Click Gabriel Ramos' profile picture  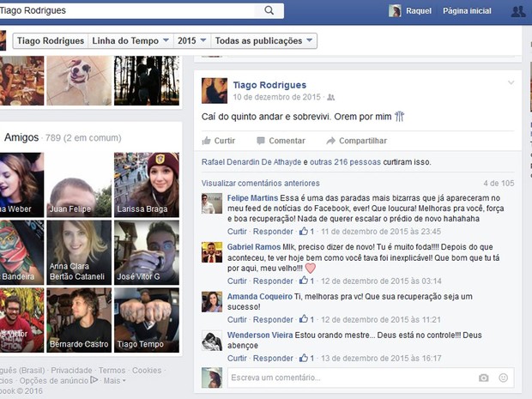click(212, 252)
